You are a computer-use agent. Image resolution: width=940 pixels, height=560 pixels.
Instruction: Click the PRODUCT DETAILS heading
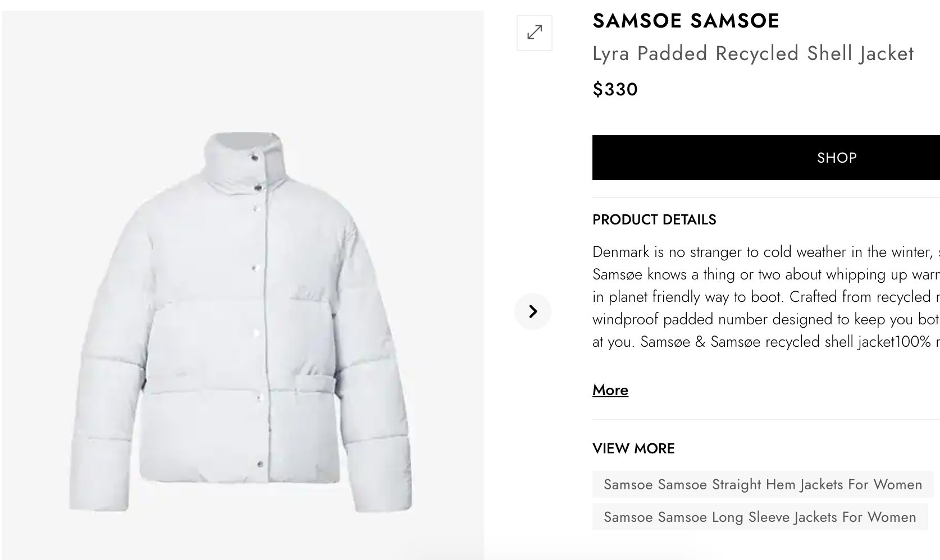point(654,219)
